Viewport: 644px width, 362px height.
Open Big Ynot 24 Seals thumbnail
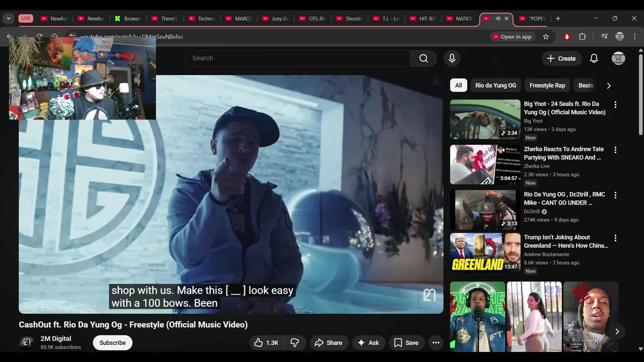point(485,119)
